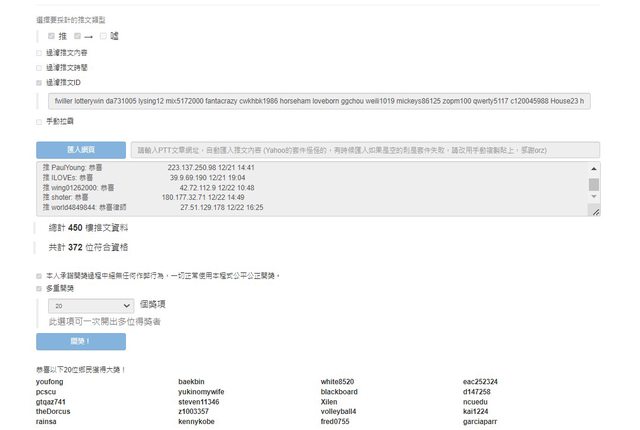Image resolution: width=640 pixels, height=430 pixels.
Task: Click the PTT article URL input field
Action: coord(365,149)
